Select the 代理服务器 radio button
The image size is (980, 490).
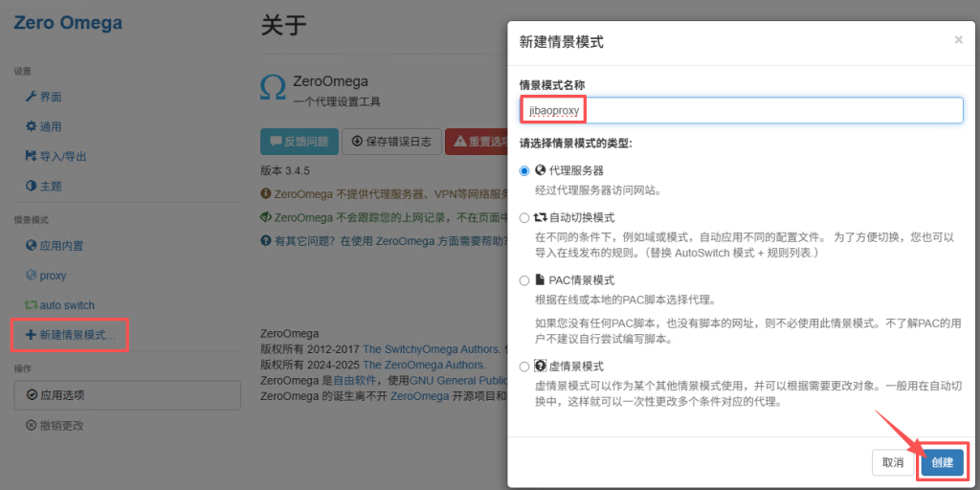click(523, 170)
